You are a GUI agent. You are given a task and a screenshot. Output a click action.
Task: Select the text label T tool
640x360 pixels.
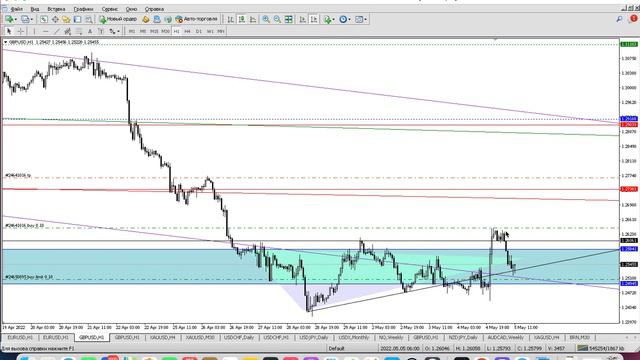tap(101, 31)
